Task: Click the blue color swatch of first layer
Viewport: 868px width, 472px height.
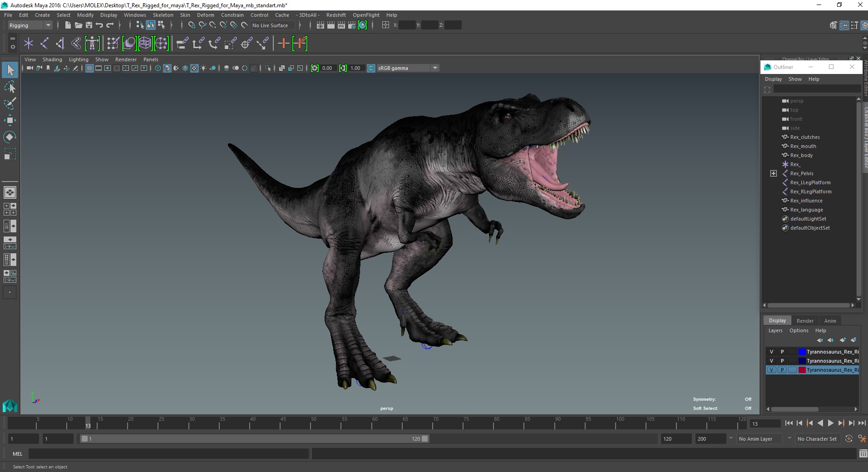Action: tap(802, 352)
